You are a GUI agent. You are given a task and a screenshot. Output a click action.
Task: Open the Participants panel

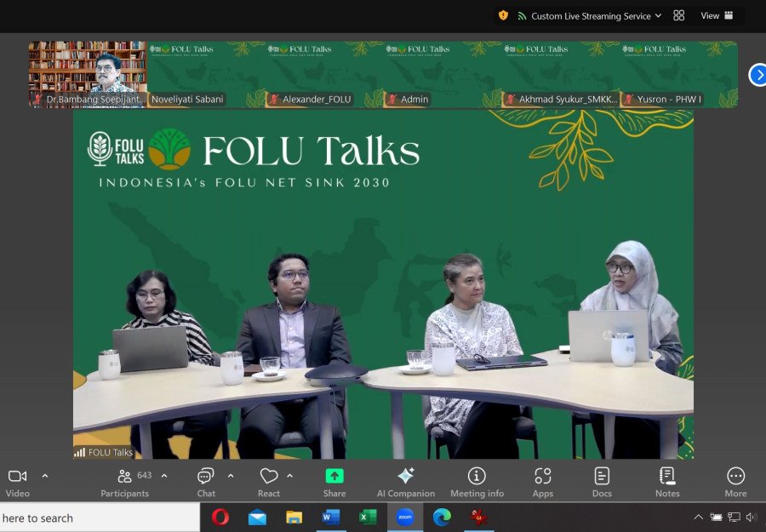pos(124,483)
